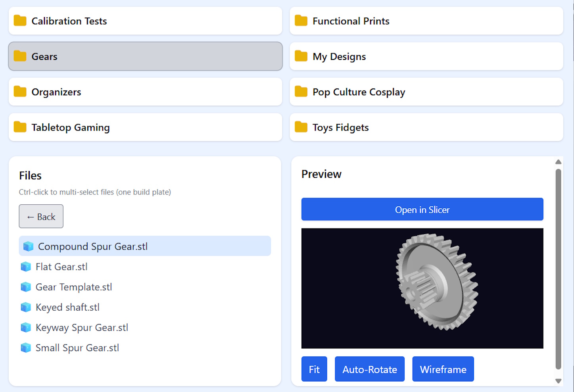Open the My Designs folder

point(426,56)
